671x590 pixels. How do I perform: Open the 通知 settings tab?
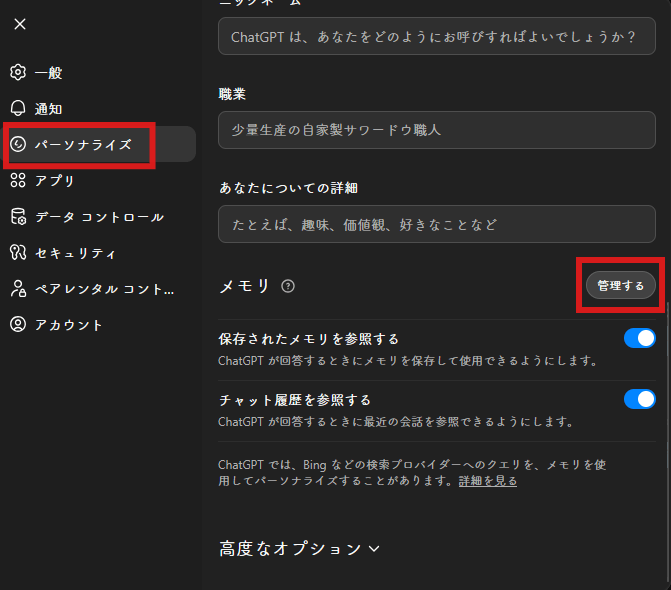point(48,109)
